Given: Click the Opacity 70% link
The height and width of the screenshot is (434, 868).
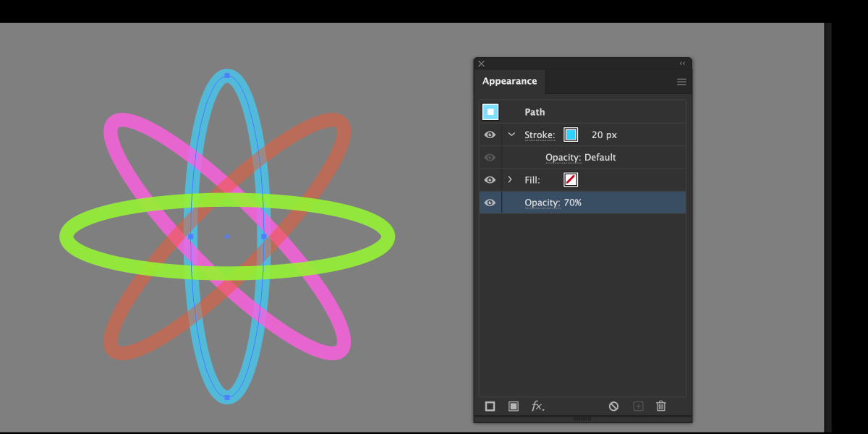Looking at the screenshot, I should tap(542, 203).
